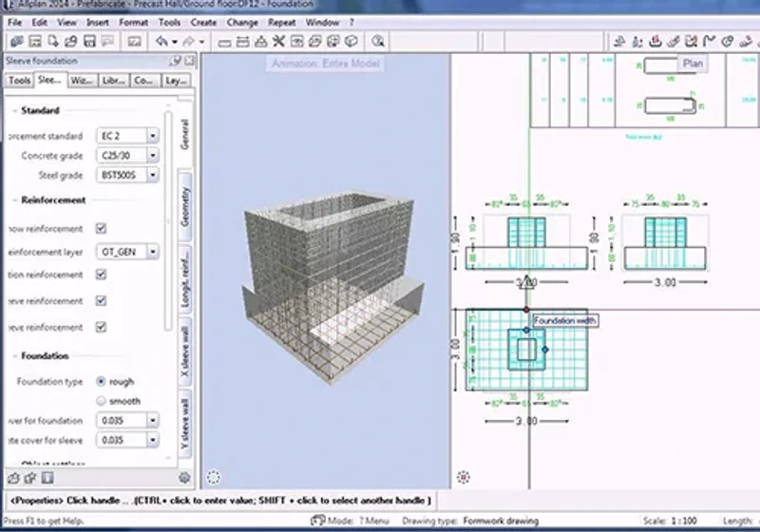760x532 pixels.
Task: Open the Undo history dropdown arrow
Action: 175,42
